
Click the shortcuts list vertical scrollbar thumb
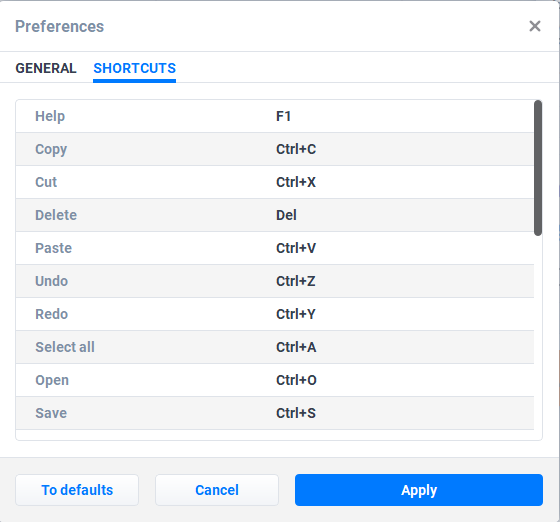[538, 168]
